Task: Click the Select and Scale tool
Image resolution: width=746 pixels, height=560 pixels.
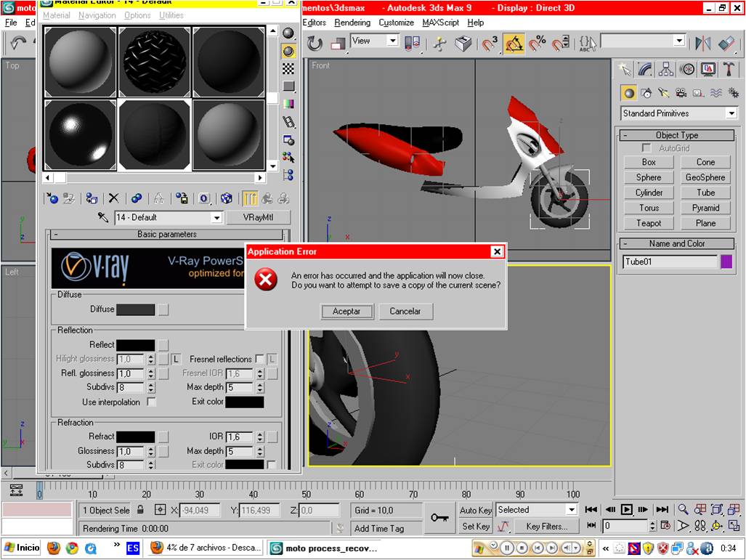Action: tap(338, 44)
